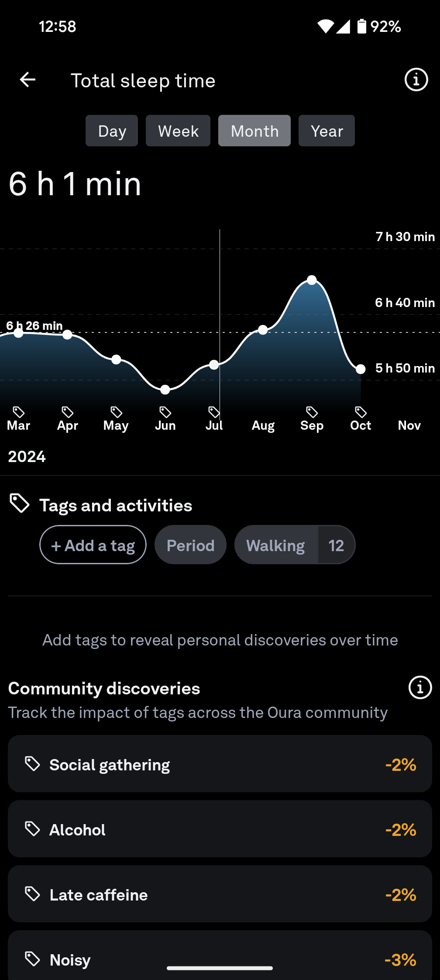Expand the Late caffeine discovery
The image size is (440, 980).
pos(220,894)
